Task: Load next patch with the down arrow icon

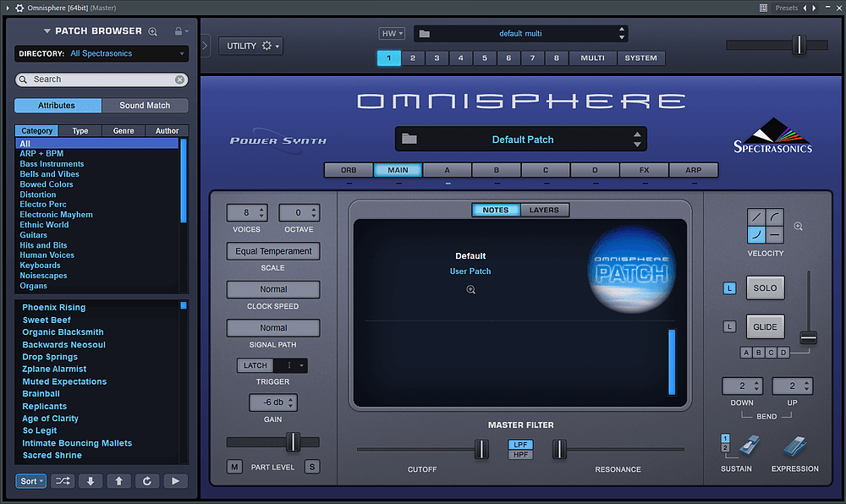Action: pyautogui.click(x=90, y=480)
